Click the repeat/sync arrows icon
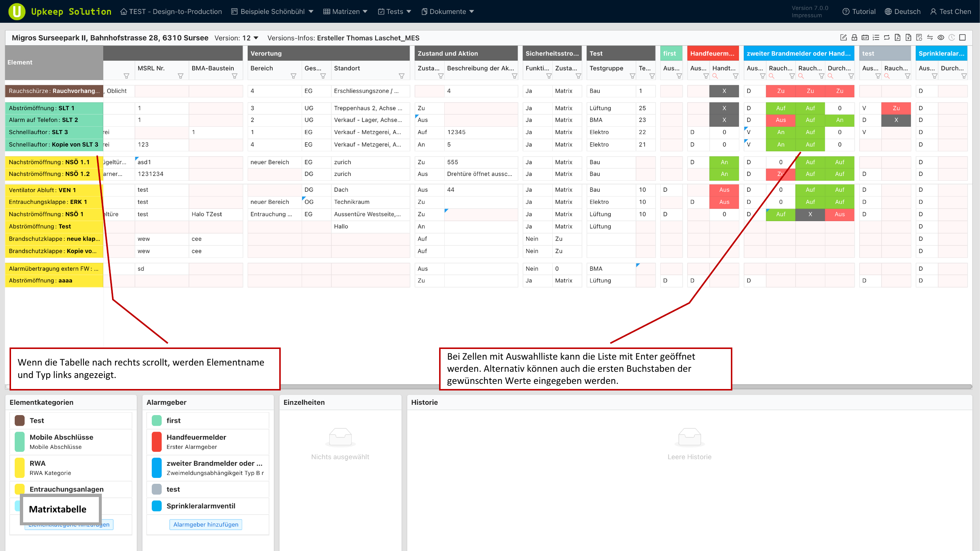Viewport: 980px width, 551px height. (x=887, y=37)
